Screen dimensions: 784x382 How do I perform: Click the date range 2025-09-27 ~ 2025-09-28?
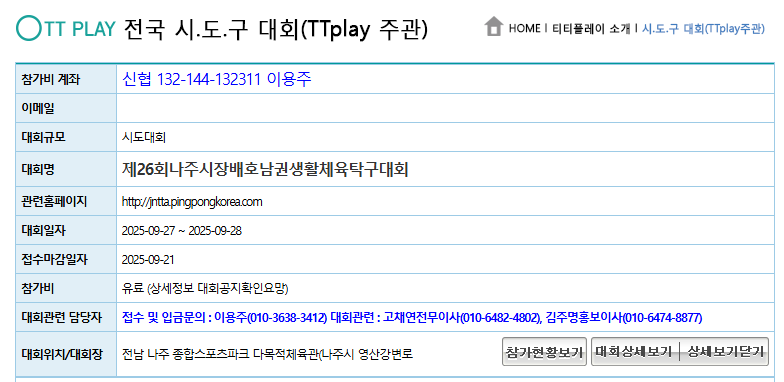click(x=182, y=231)
